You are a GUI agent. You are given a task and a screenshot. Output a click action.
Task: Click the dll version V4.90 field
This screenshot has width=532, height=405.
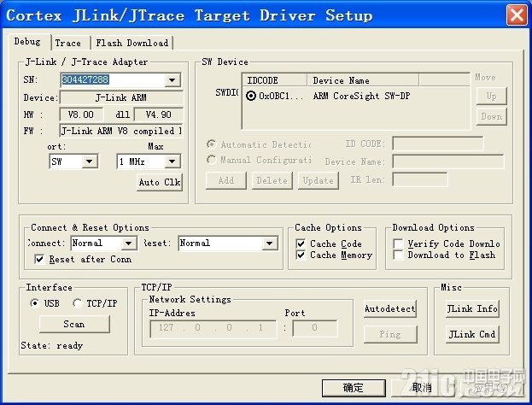pos(159,114)
